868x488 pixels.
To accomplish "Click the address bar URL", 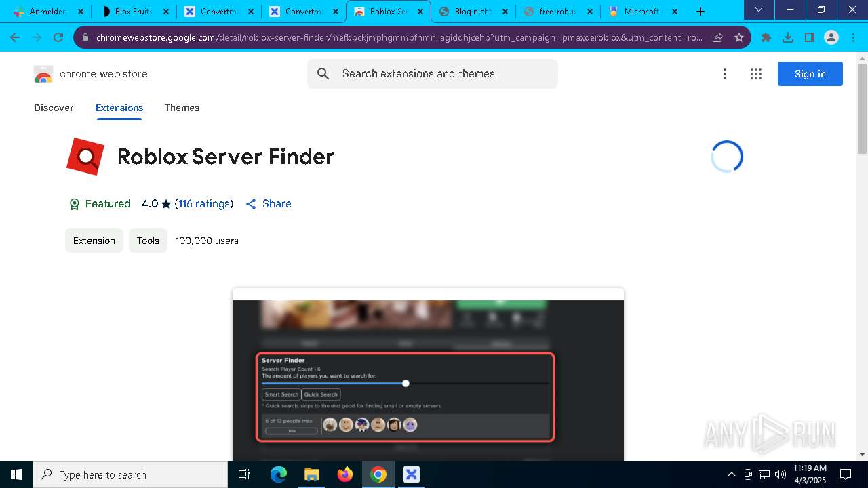I will coord(399,37).
